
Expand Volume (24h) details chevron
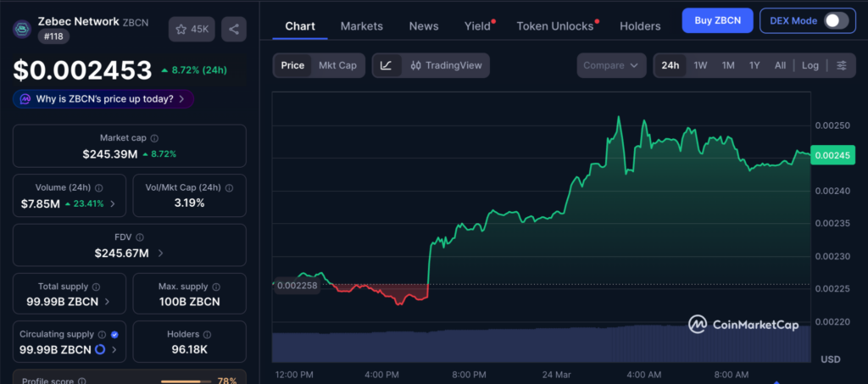[113, 203]
